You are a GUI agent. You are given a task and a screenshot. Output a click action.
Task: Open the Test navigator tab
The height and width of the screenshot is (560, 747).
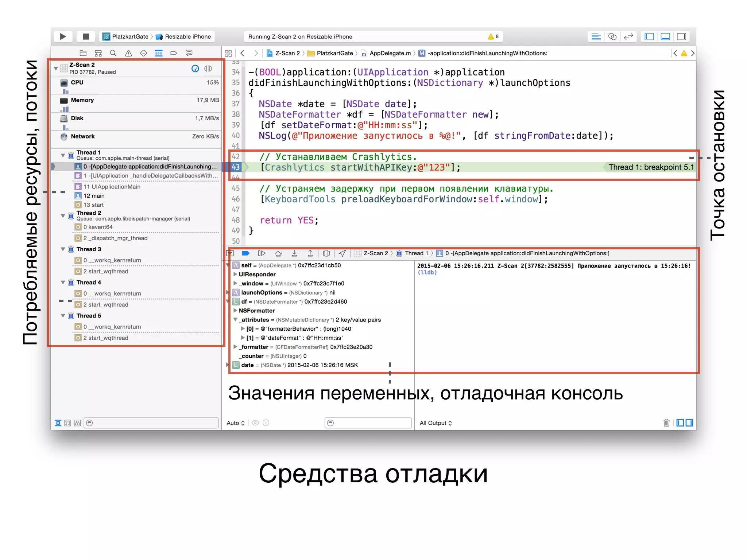click(143, 53)
